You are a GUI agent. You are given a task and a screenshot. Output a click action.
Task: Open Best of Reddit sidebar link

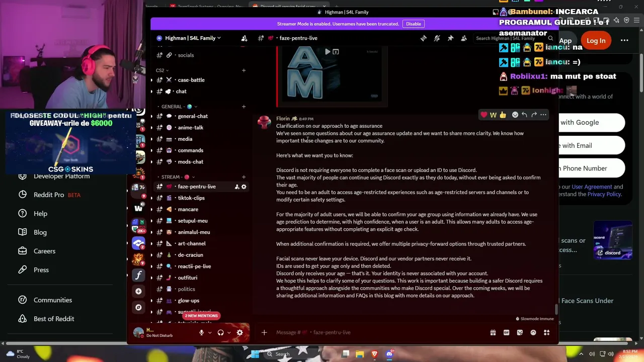(x=54, y=319)
